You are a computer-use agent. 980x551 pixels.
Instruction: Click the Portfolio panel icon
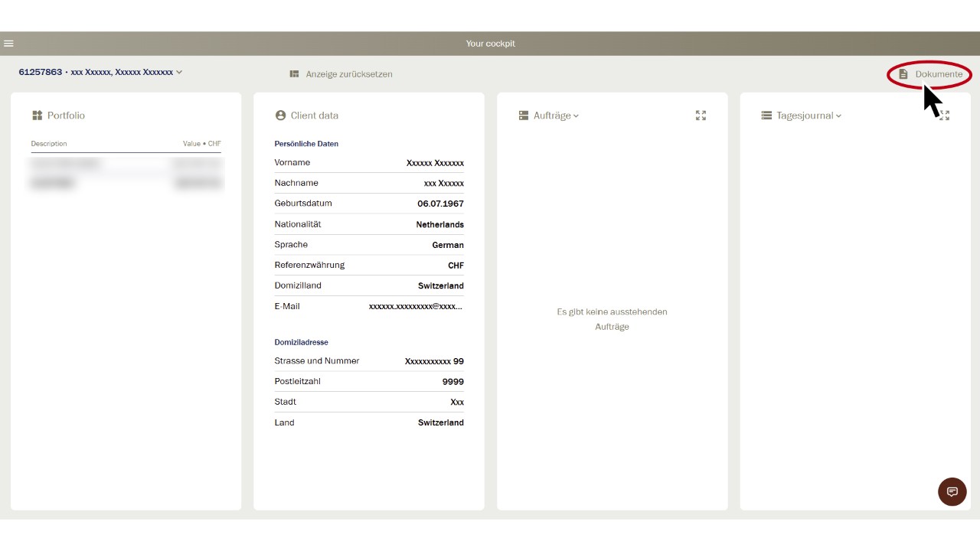coord(37,116)
